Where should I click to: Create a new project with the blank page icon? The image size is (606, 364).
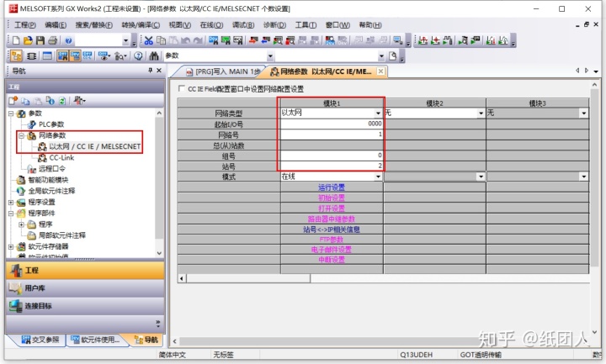click(16, 40)
